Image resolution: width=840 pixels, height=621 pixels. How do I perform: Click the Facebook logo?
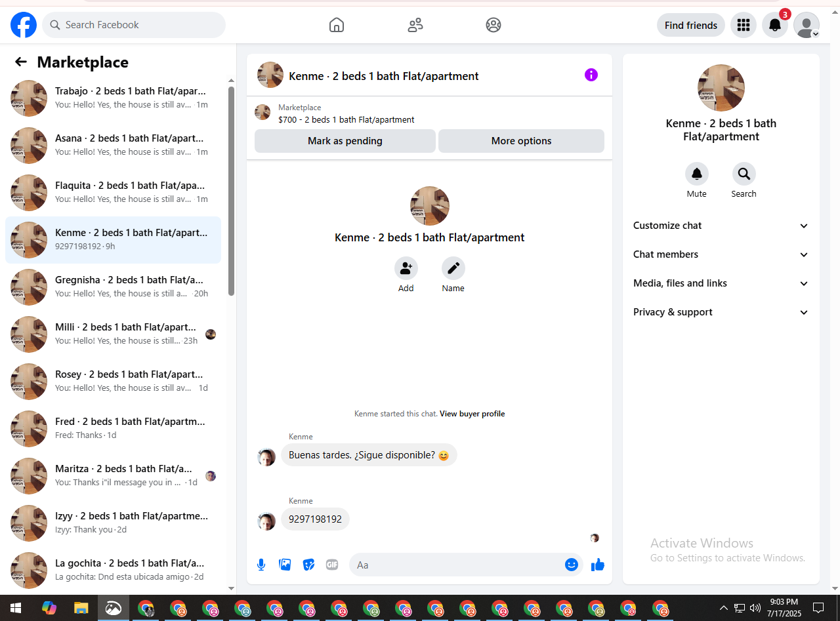24,25
